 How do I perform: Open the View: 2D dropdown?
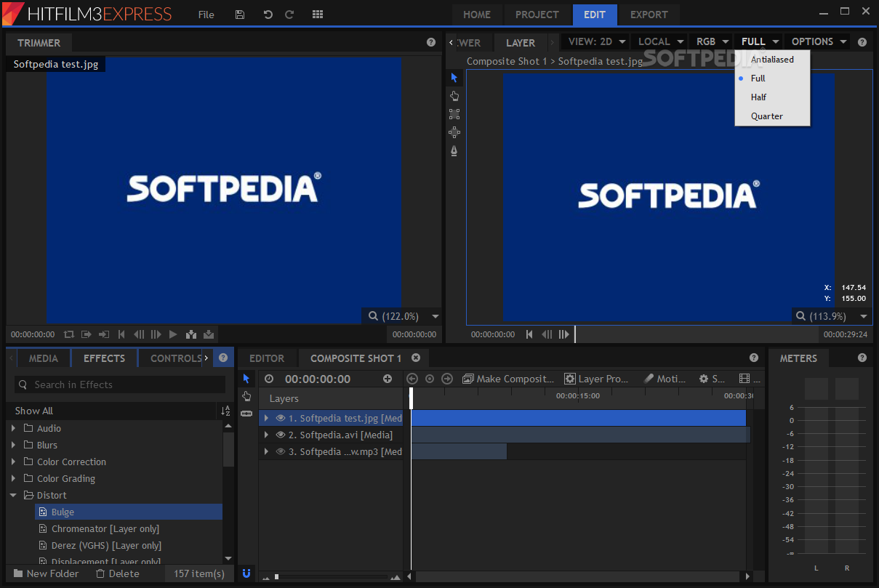tap(596, 41)
